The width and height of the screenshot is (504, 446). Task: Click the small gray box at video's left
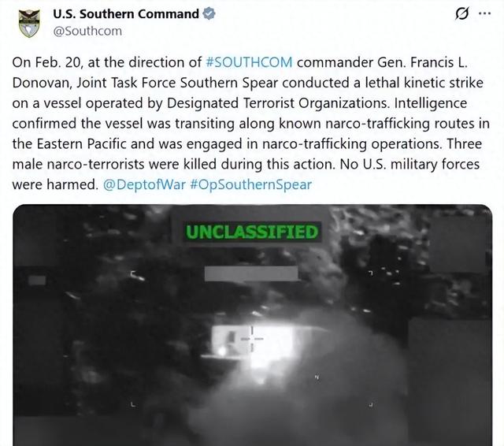[x=37, y=280]
